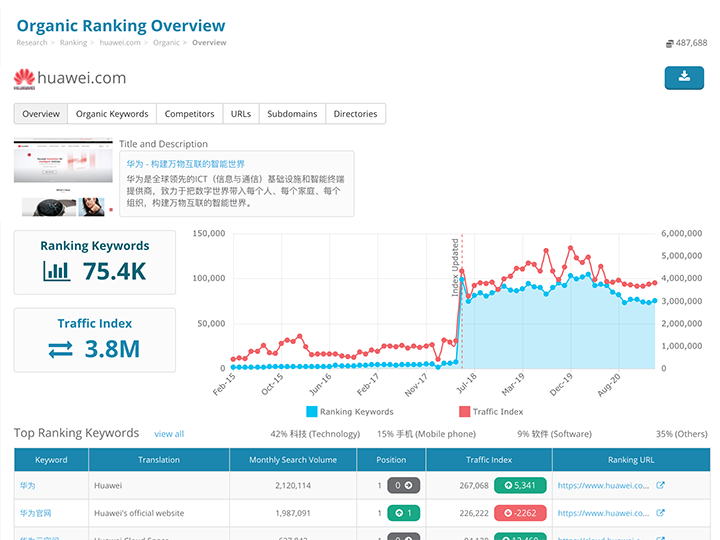Click the Huawei logo beside the domain name
720x540 pixels.
click(x=24, y=78)
